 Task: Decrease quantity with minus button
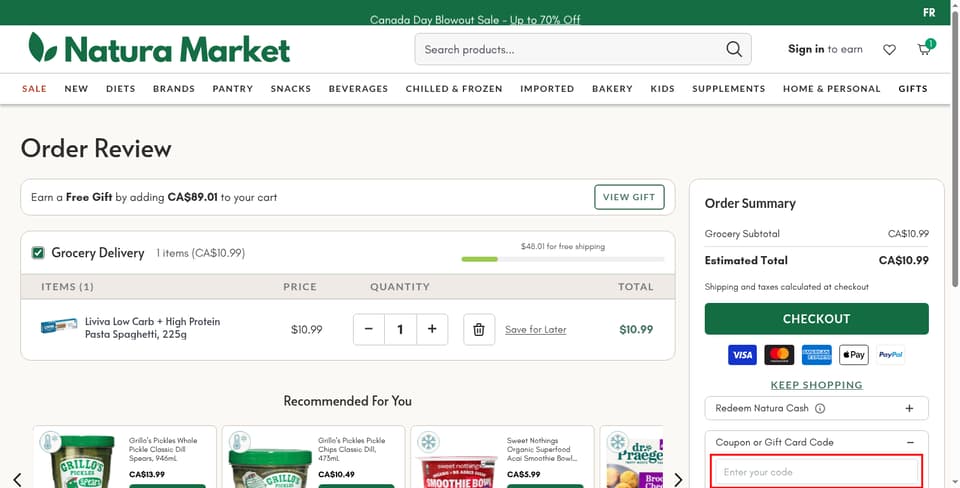pyautogui.click(x=369, y=329)
